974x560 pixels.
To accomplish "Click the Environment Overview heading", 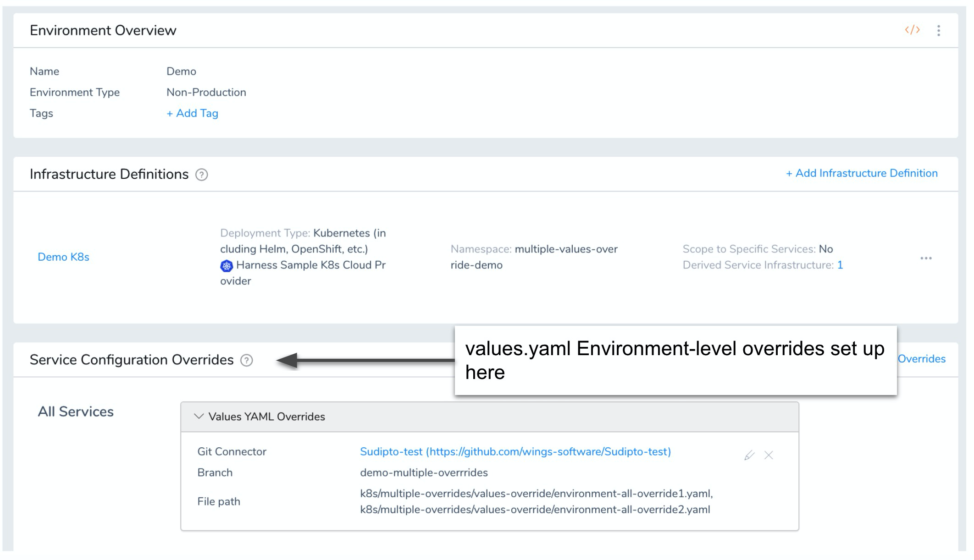I will (x=103, y=30).
